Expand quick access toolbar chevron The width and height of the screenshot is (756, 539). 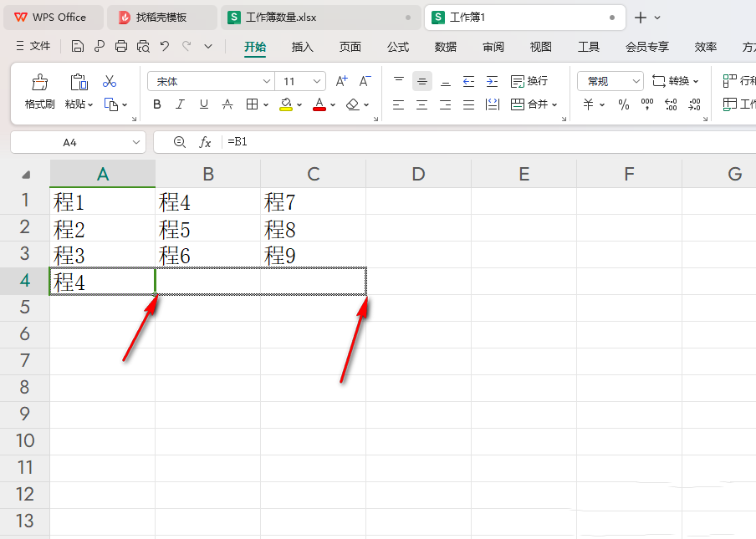pos(208,47)
